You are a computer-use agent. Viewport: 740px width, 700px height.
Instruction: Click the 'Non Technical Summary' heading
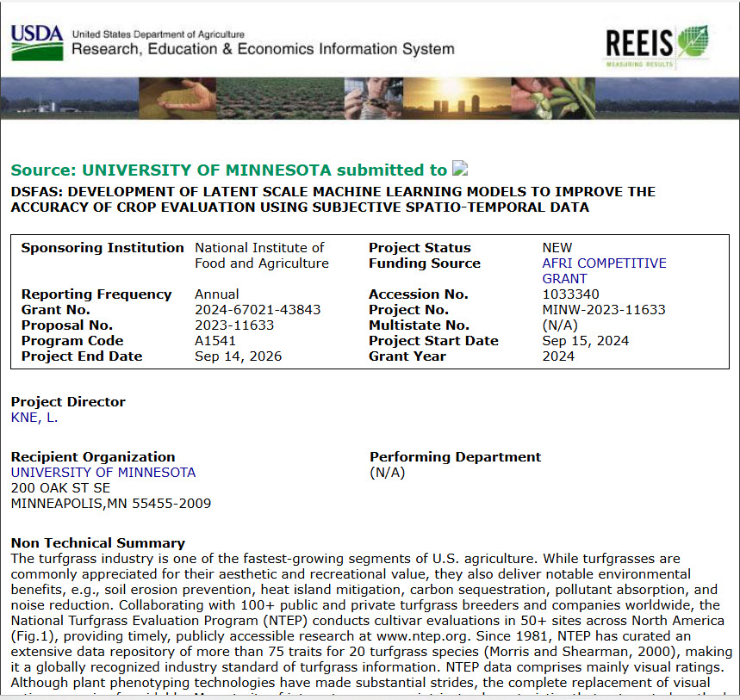click(97, 543)
